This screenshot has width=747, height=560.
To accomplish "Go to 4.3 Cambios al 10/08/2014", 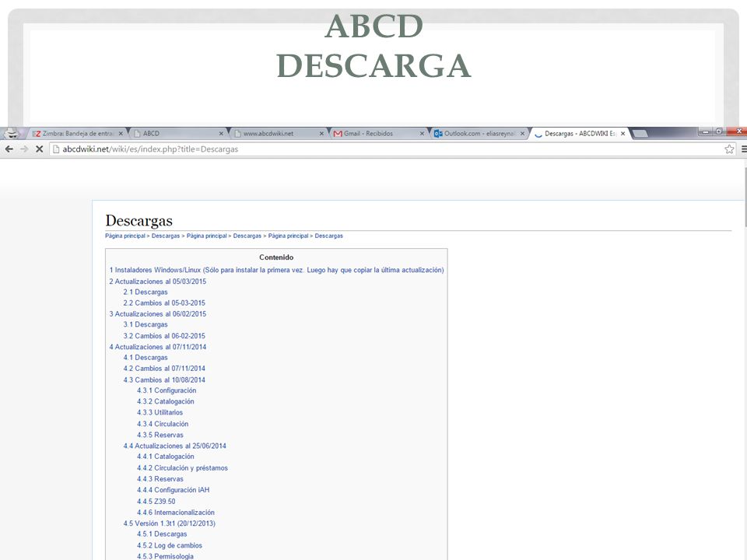I will [x=164, y=380].
